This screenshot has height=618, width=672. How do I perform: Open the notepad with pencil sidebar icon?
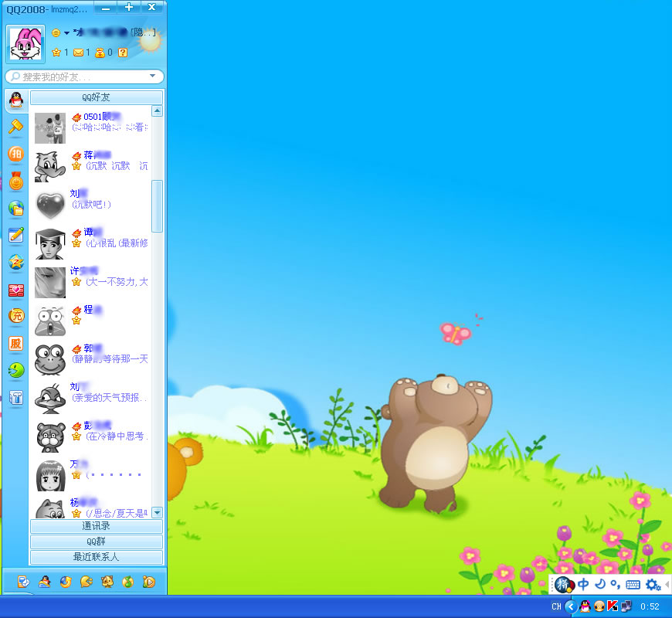click(16, 235)
